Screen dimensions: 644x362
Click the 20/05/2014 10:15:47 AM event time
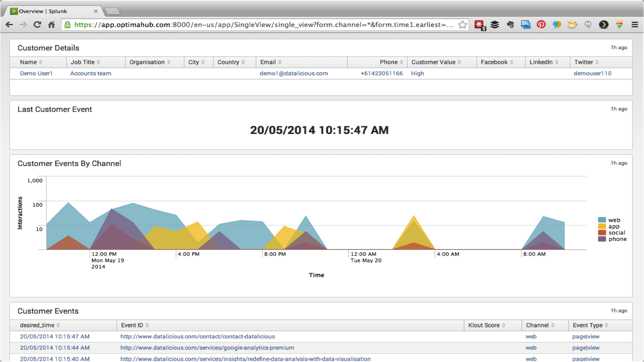(55, 337)
